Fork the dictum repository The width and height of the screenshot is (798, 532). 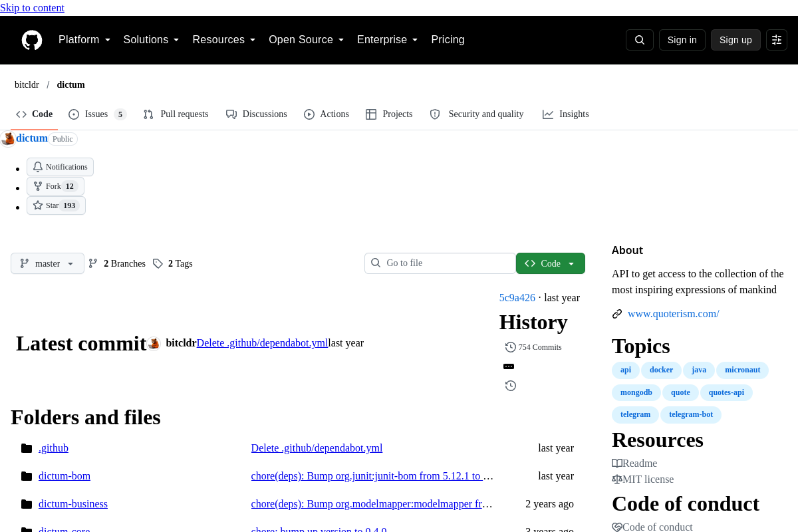coord(55,186)
